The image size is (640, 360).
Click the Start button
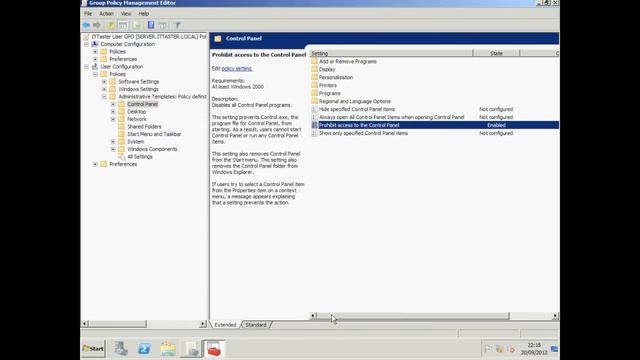93,349
